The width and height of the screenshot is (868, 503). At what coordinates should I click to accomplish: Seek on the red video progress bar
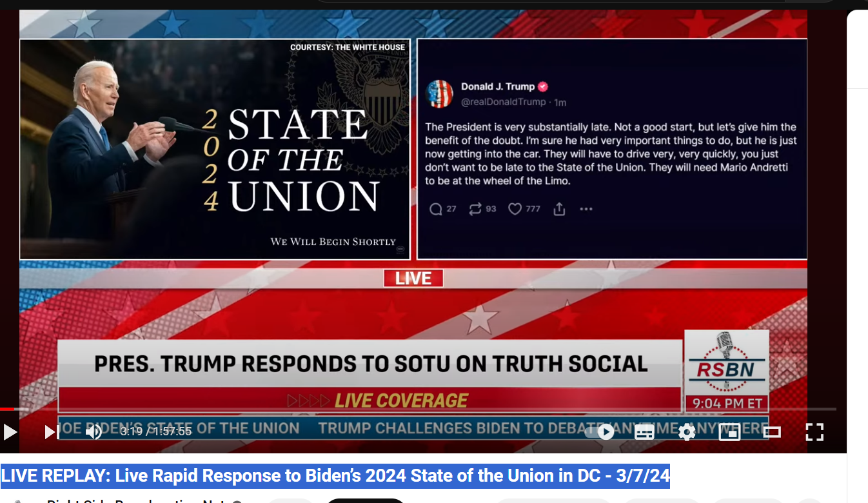click(418, 409)
